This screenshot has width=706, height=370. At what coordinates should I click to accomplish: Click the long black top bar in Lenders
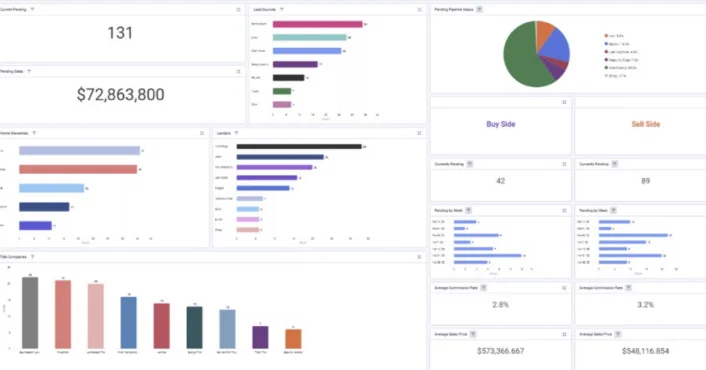click(x=299, y=146)
